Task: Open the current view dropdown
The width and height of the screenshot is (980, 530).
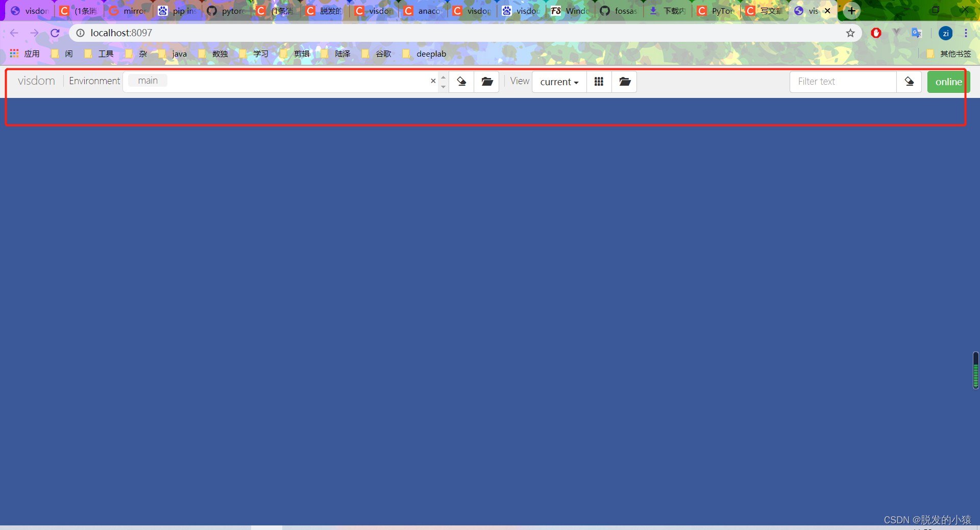Action: pyautogui.click(x=559, y=82)
